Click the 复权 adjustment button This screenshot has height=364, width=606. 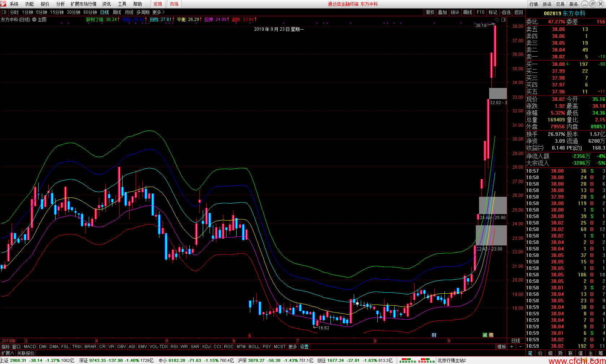pos(430,12)
